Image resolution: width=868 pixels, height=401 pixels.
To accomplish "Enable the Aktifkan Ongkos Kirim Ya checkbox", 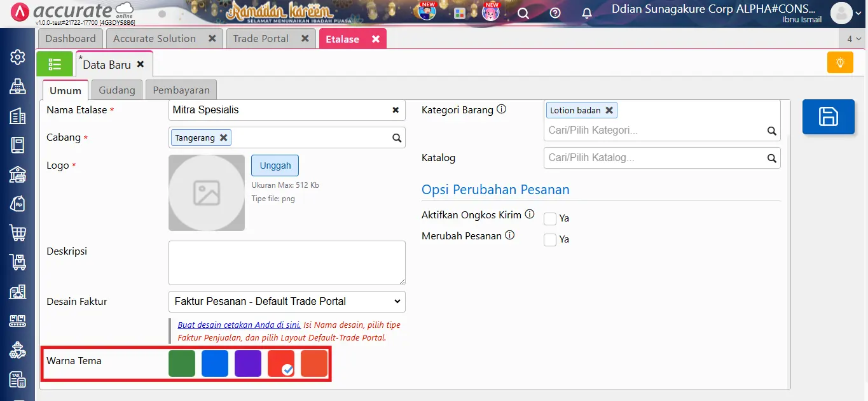I will tap(549, 218).
